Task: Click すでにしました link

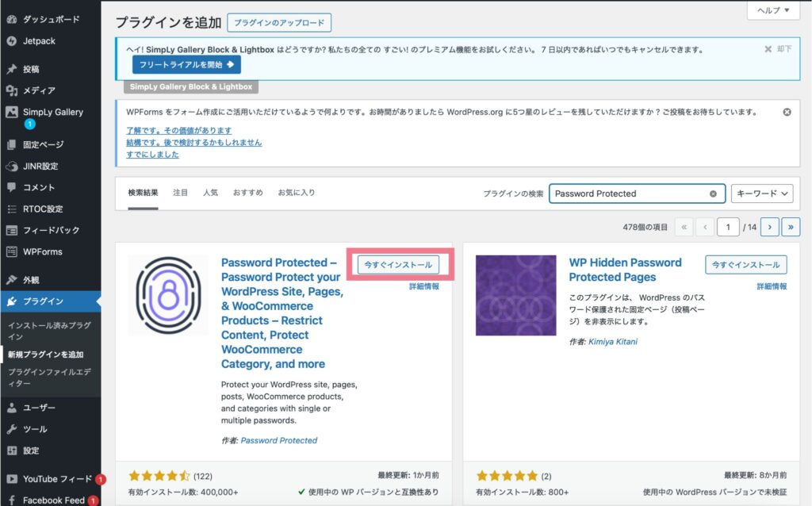Action: (x=152, y=155)
